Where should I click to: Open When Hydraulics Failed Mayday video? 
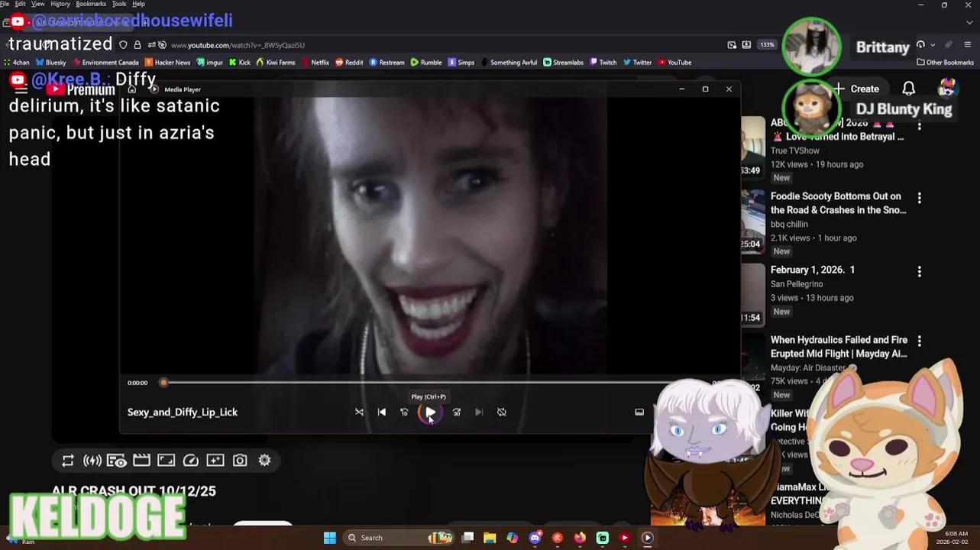[839, 347]
